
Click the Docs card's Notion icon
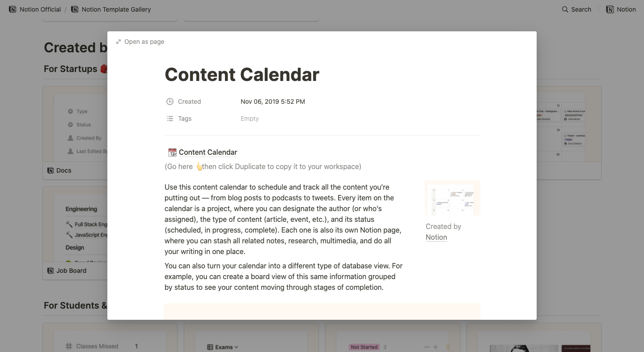point(51,170)
